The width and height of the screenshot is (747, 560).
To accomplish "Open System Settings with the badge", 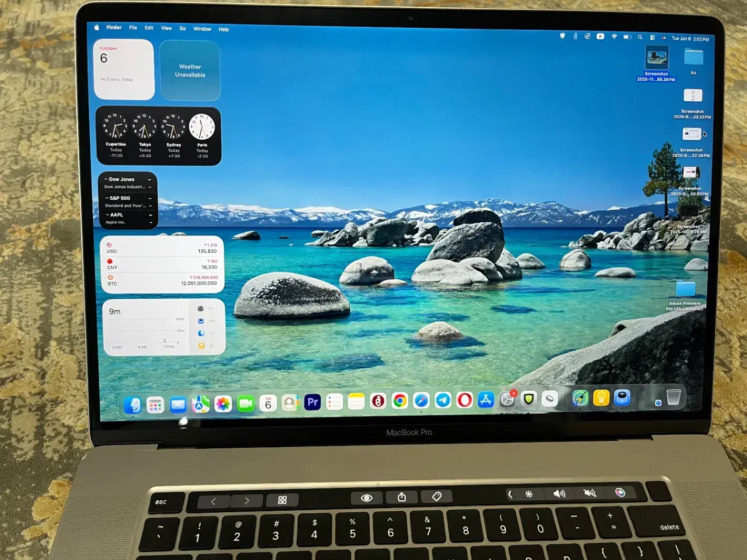I will click(x=507, y=400).
